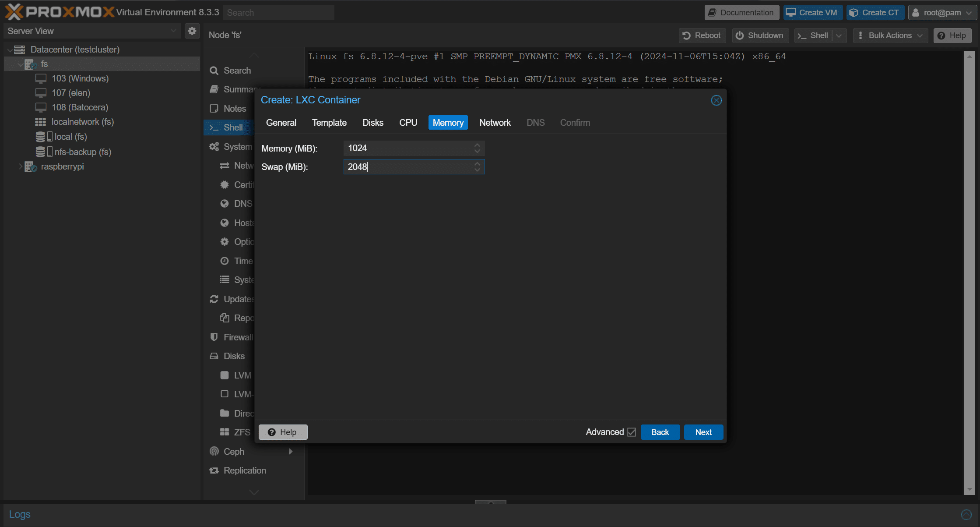The image size is (980, 527).
Task: Open the Server View dropdown
Action: click(173, 31)
